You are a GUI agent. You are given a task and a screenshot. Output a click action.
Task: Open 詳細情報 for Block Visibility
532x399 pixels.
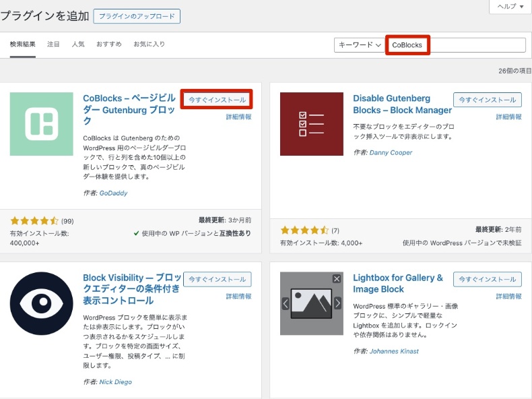(x=238, y=296)
